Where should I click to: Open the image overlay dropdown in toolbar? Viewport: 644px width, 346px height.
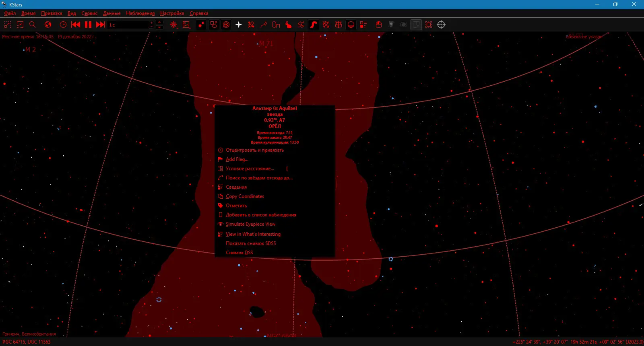click(x=186, y=25)
